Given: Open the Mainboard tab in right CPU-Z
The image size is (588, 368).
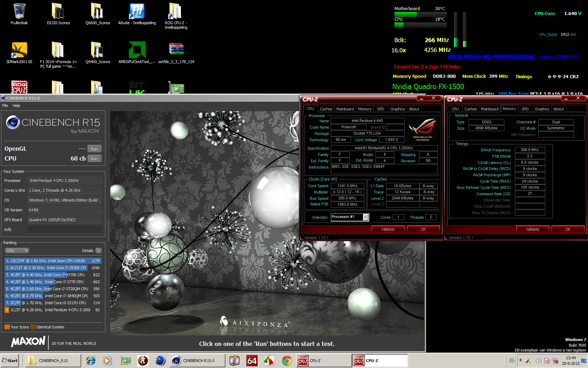Looking at the screenshot, I should (490, 109).
